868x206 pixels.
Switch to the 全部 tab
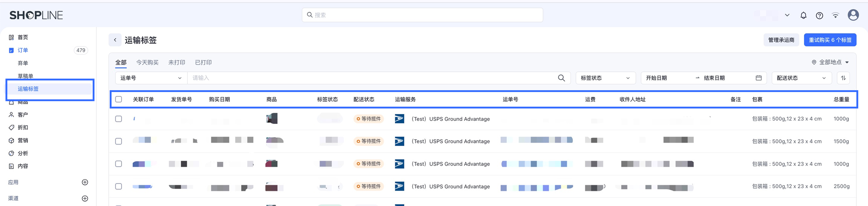coord(121,62)
